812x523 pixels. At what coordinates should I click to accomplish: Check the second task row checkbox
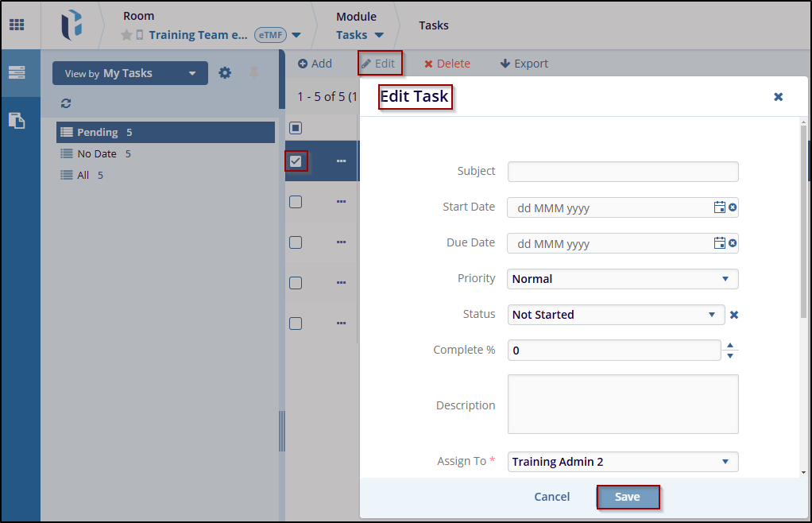pyautogui.click(x=296, y=202)
